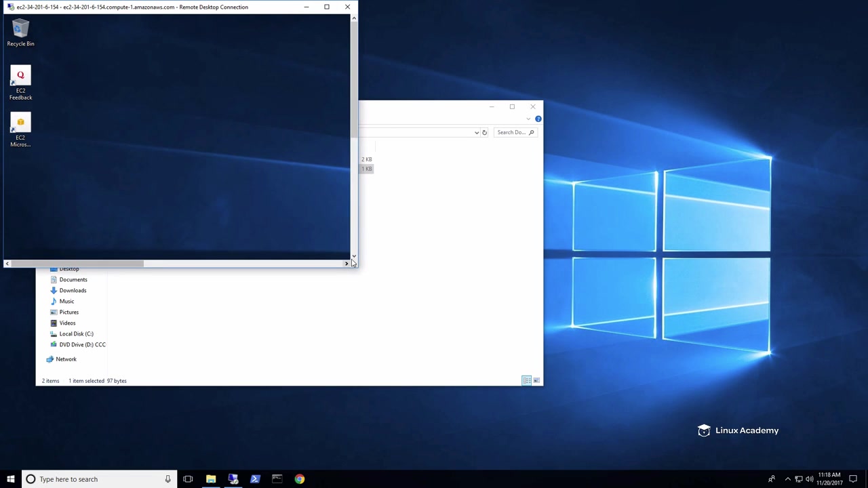Launch PowerShell from the taskbar
Image resolution: width=868 pixels, height=488 pixels.
tap(255, 479)
